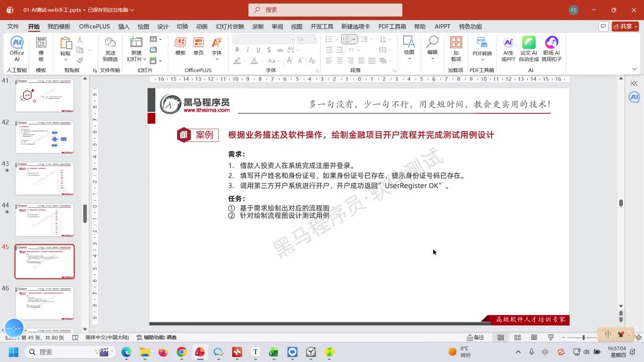Click the search box 搜索 in title bar
The image size is (644, 362).
point(325,10)
